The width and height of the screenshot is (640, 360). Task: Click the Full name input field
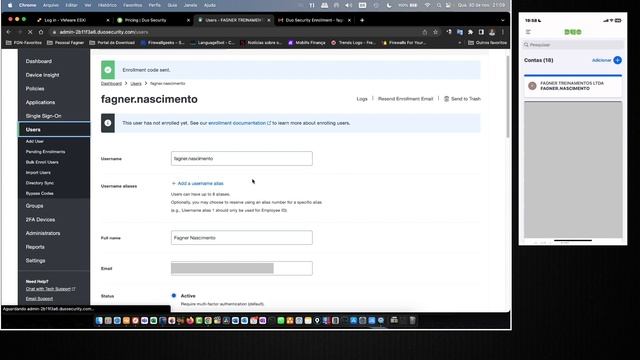[242, 238]
